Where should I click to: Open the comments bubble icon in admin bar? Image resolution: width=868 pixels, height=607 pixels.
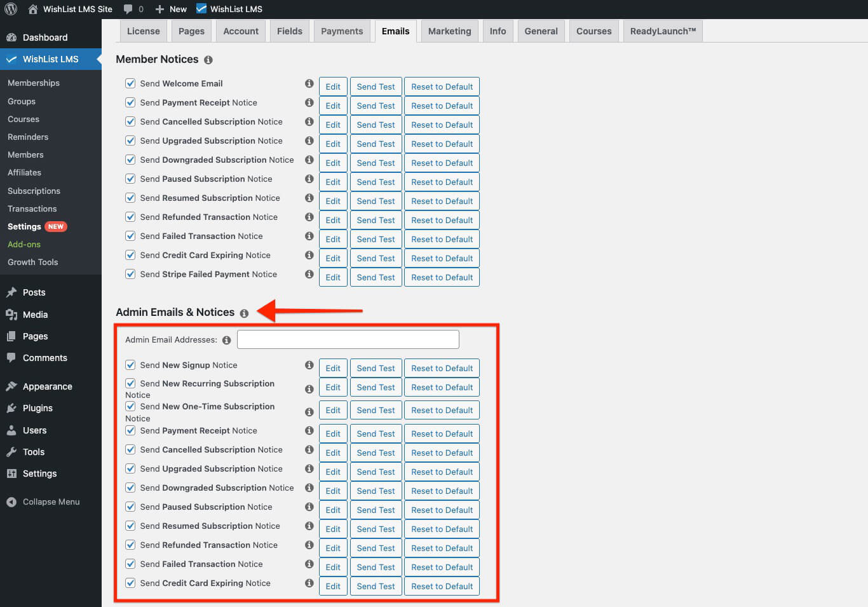128,9
